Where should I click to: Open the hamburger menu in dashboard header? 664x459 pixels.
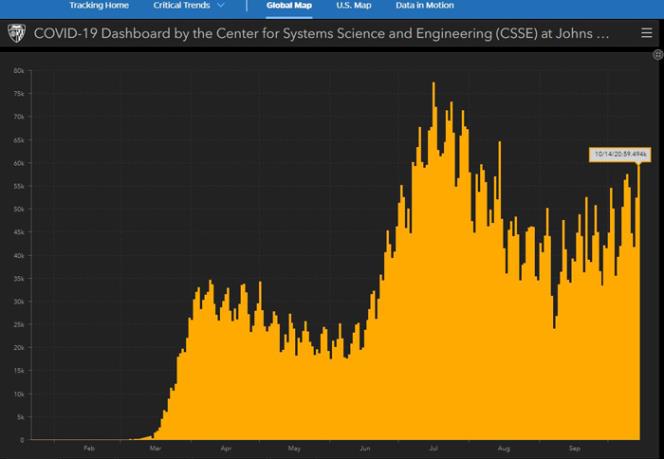(646, 33)
